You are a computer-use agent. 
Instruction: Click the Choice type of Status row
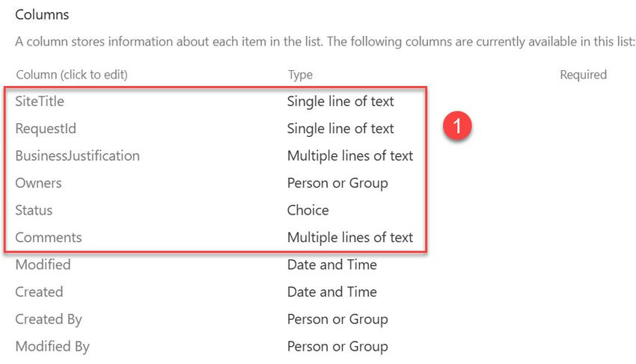pyautogui.click(x=308, y=210)
